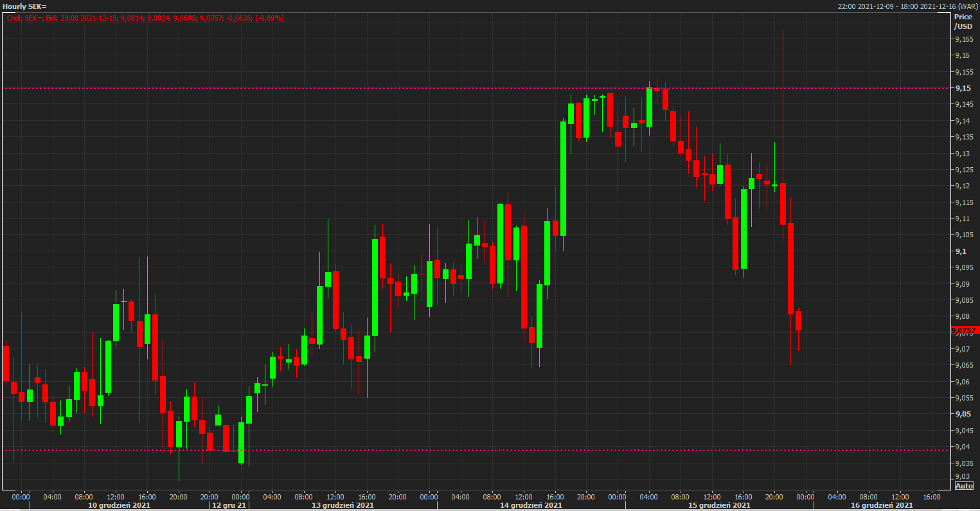The width and height of the screenshot is (980, 511).
Task: Click the 13 grudzień 2021 date label
Action: (343, 506)
